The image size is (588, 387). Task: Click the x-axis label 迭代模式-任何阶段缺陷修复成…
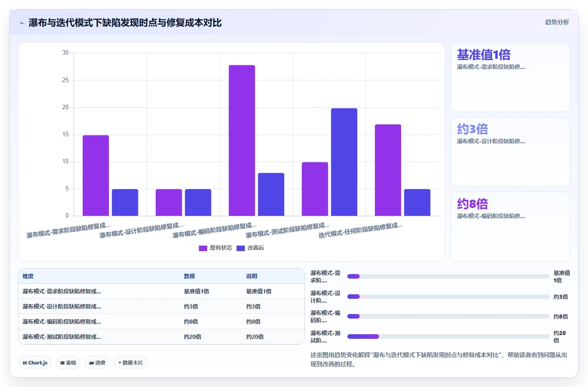pyautogui.click(x=361, y=230)
